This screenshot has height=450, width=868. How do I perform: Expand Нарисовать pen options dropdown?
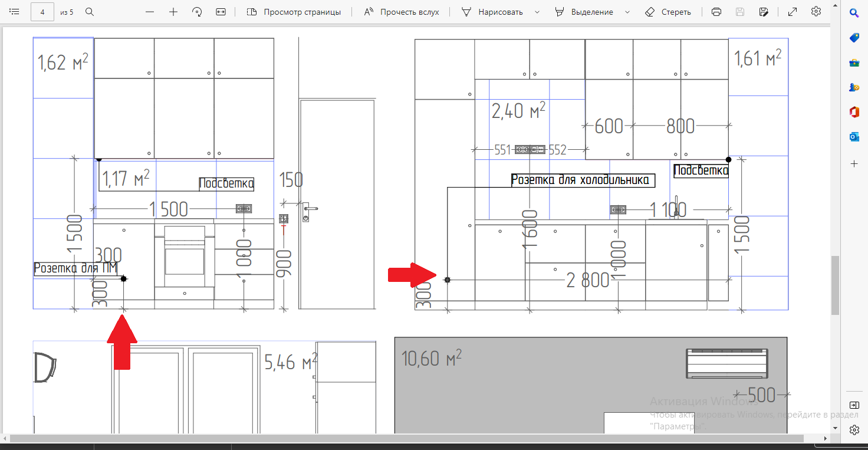(537, 12)
